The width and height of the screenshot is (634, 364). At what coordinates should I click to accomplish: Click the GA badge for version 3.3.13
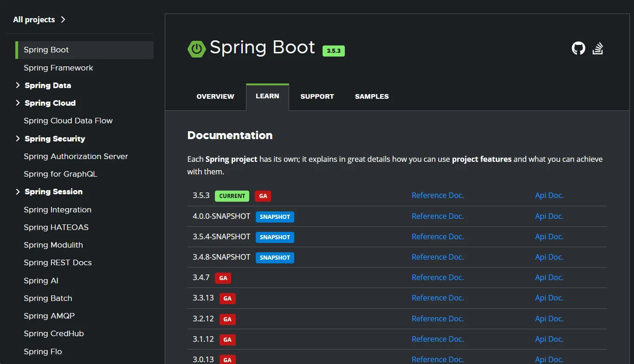[227, 299]
